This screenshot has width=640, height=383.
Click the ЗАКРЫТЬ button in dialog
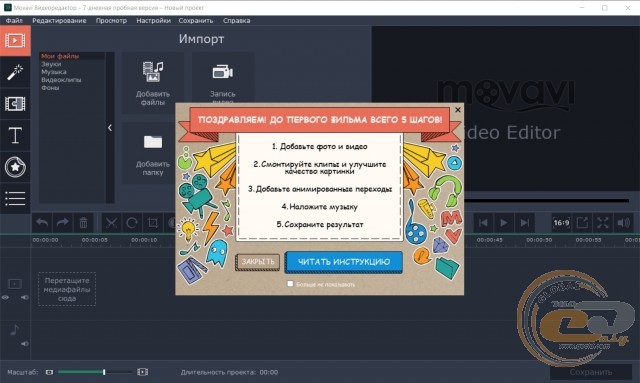[x=258, y=262]
